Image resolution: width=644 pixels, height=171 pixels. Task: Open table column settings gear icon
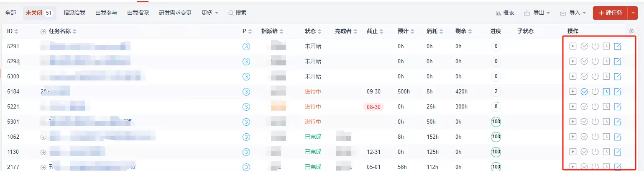[631, 31]
